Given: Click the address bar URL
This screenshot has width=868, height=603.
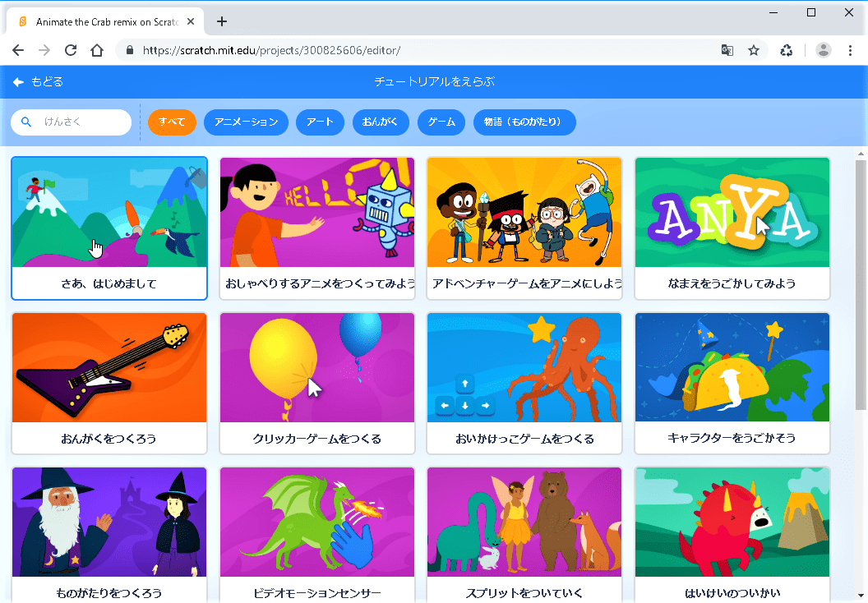Looking at the screenshot, I should coord(271,50).
